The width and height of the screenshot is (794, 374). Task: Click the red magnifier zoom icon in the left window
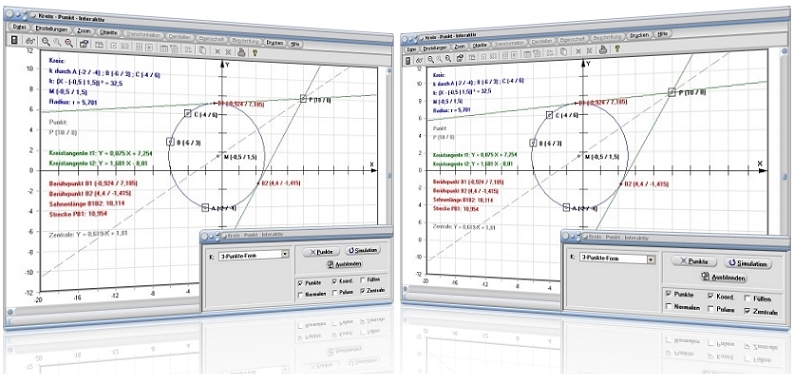click(x=68, y=44)
